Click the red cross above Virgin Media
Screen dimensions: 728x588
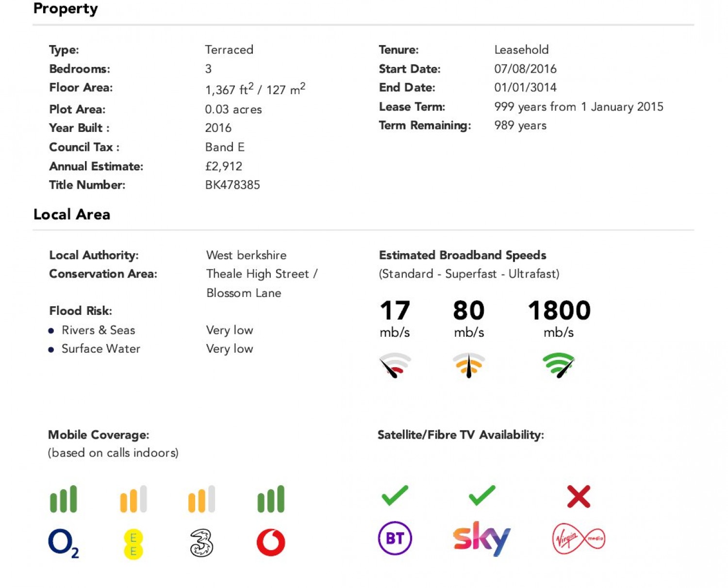(x=579, y=496)
